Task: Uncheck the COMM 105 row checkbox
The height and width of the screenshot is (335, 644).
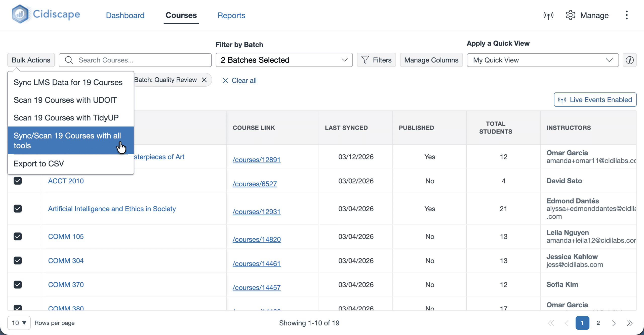Action: click(x=18, y=237)
